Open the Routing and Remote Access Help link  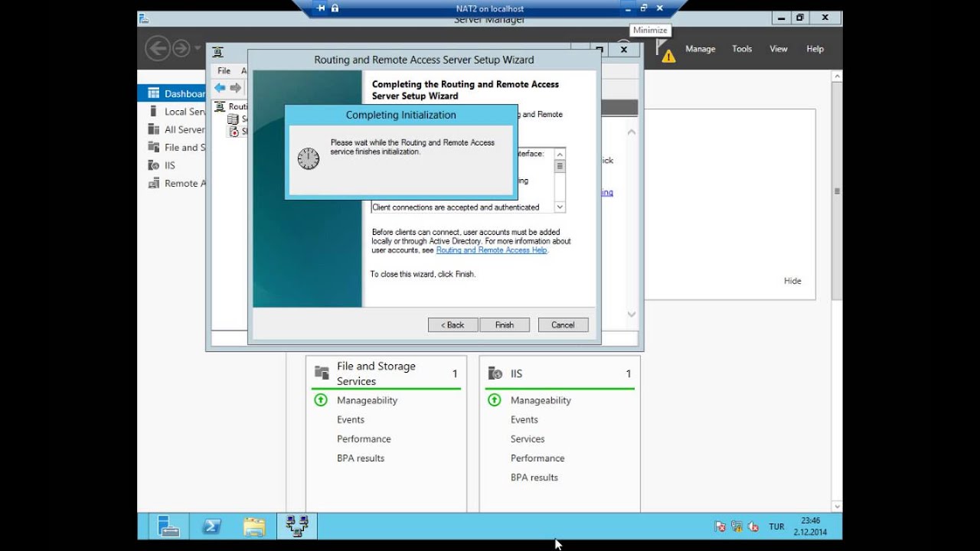coord(492,250)
